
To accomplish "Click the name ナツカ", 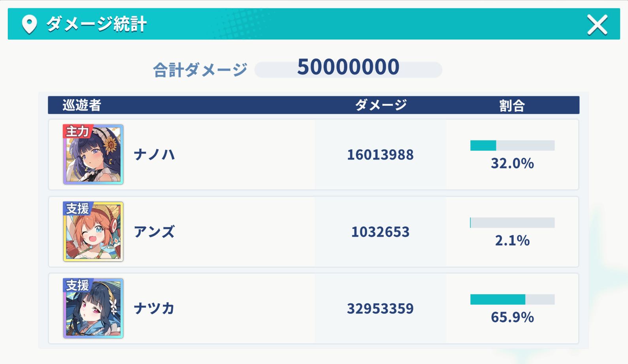I will pos(154,308).
